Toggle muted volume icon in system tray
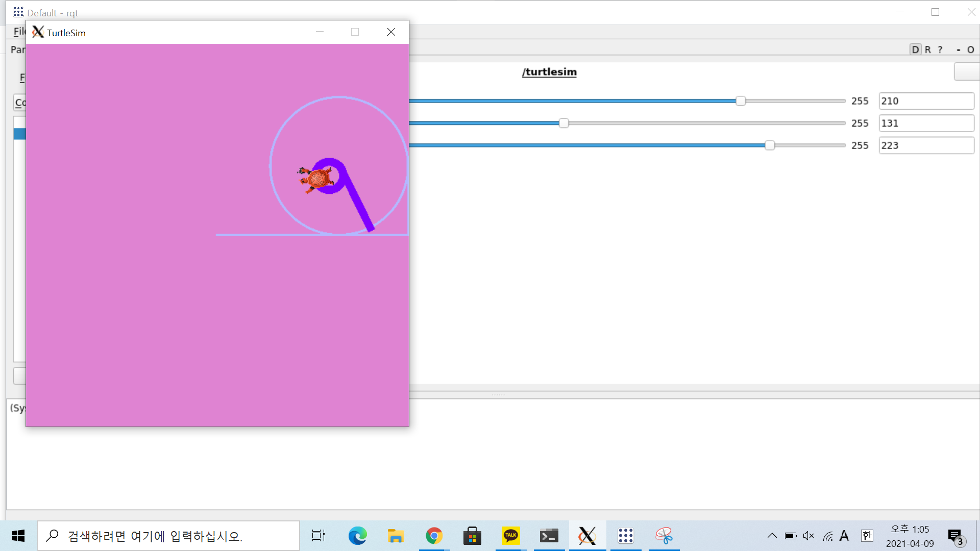This screenshot has width=980, height=551. [808, 536]
